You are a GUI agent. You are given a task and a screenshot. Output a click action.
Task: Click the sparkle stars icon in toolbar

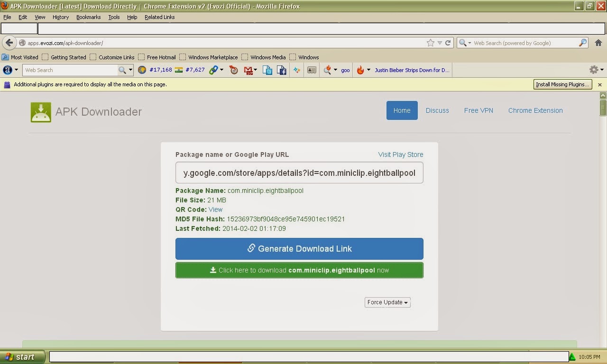click(x=296, y=70)
